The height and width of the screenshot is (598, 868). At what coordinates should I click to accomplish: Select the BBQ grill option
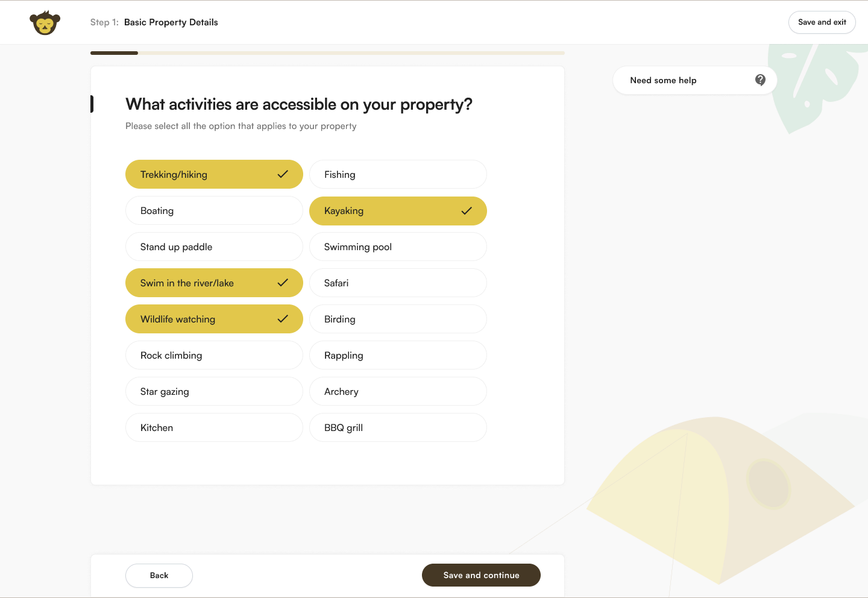[x=398, y=427]
